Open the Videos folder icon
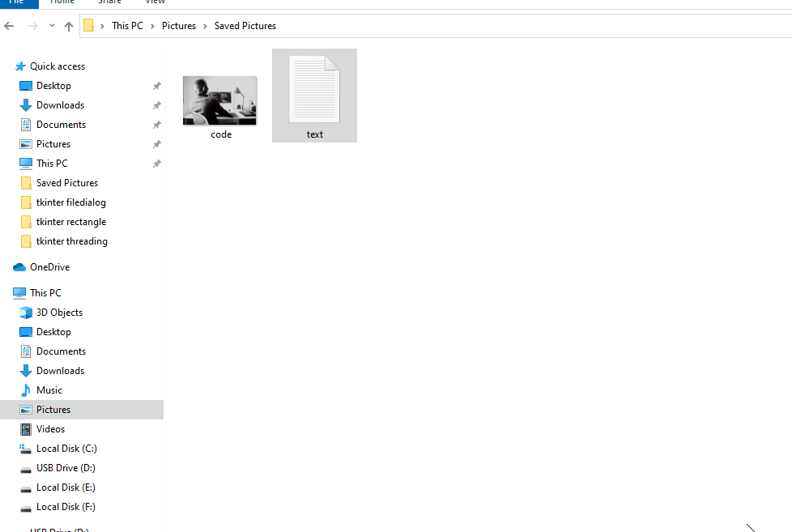Screen dimensions: 792x532 27,428
